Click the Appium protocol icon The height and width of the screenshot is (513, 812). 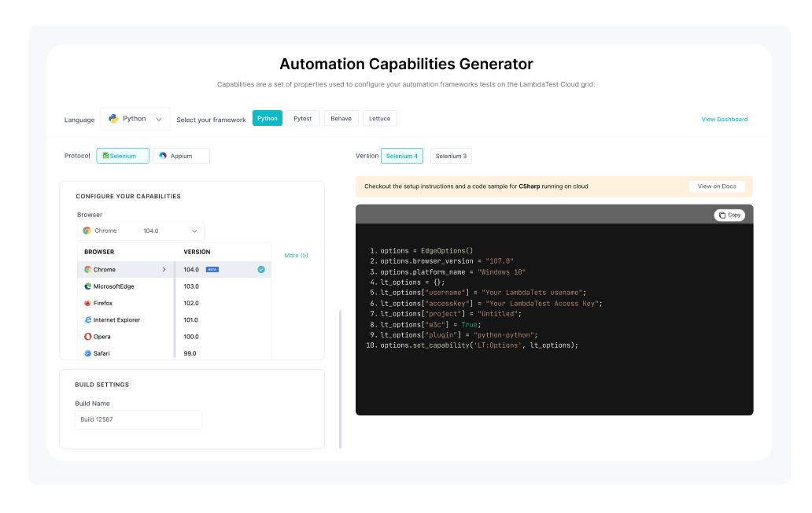pyautogui.click(x=162, y=155)
